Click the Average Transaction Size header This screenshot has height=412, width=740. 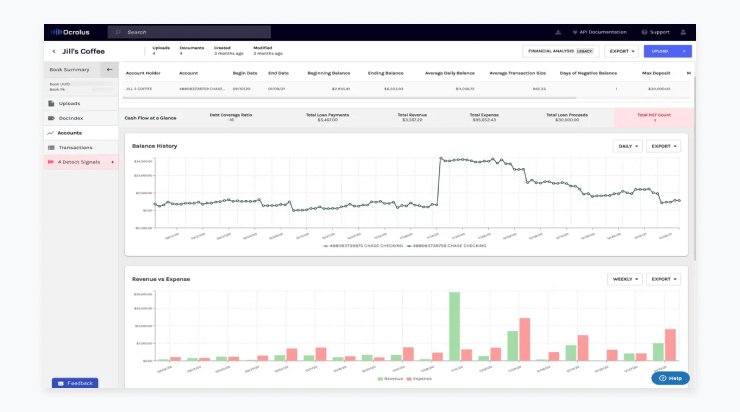click(x=518, y=73)
